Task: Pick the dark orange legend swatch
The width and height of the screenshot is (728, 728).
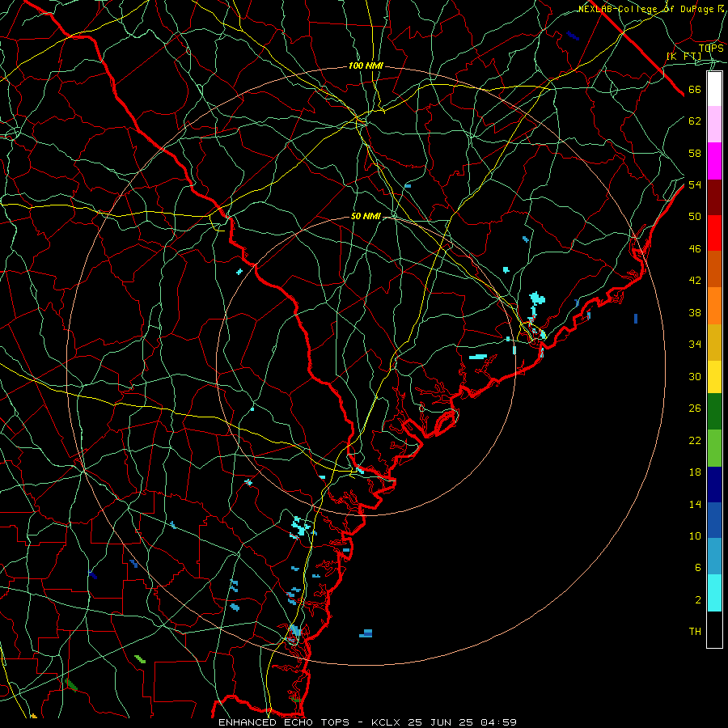Action: pos(714,269)
